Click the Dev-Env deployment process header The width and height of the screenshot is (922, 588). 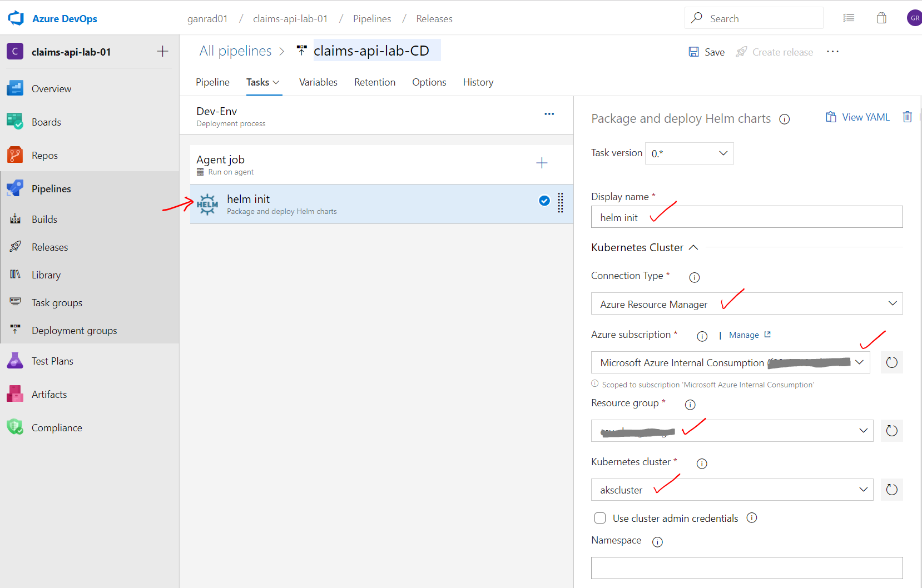click(376, 116)
